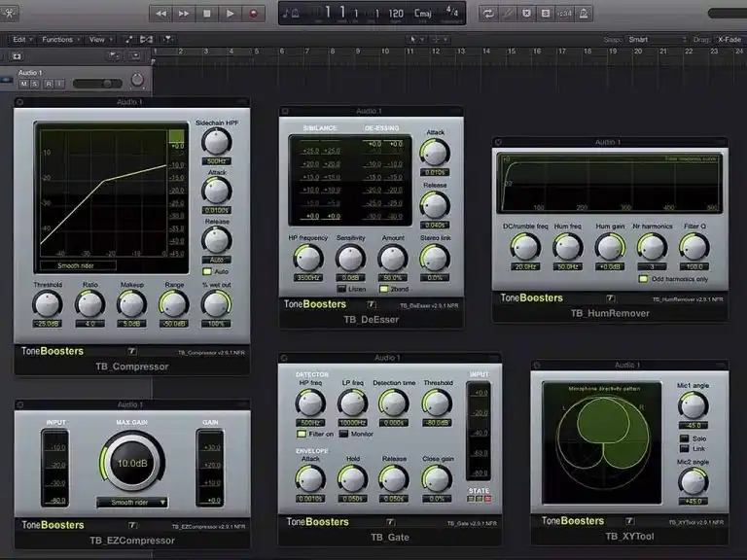Click the tuner icon in the toolbar
This screenshot has width=747, height=560.
[508, 14]
